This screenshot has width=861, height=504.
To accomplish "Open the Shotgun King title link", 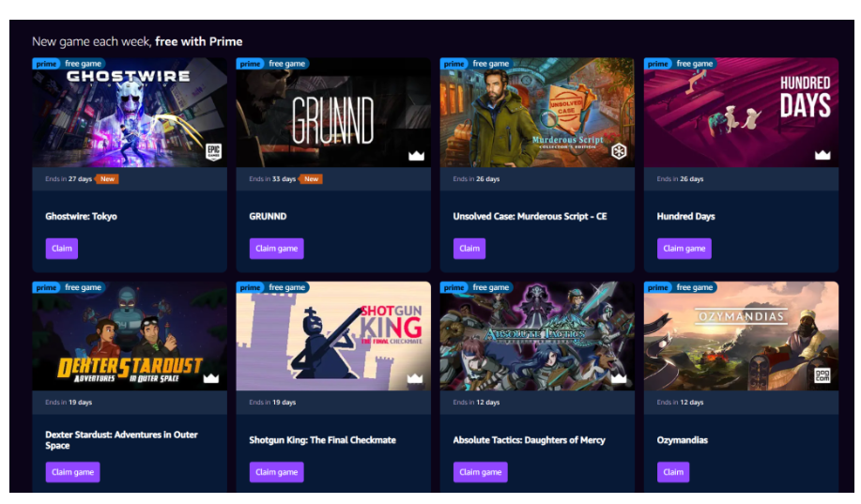I will pos(322,440).
